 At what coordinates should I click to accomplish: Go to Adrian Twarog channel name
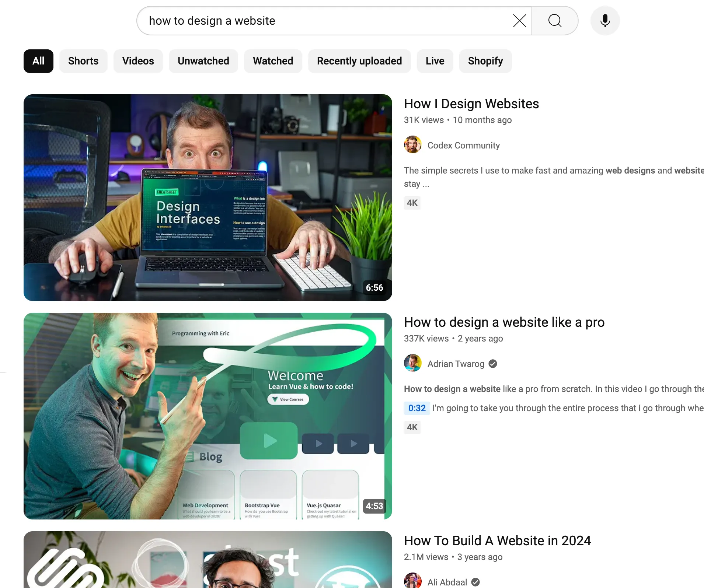tap(456, 364)
